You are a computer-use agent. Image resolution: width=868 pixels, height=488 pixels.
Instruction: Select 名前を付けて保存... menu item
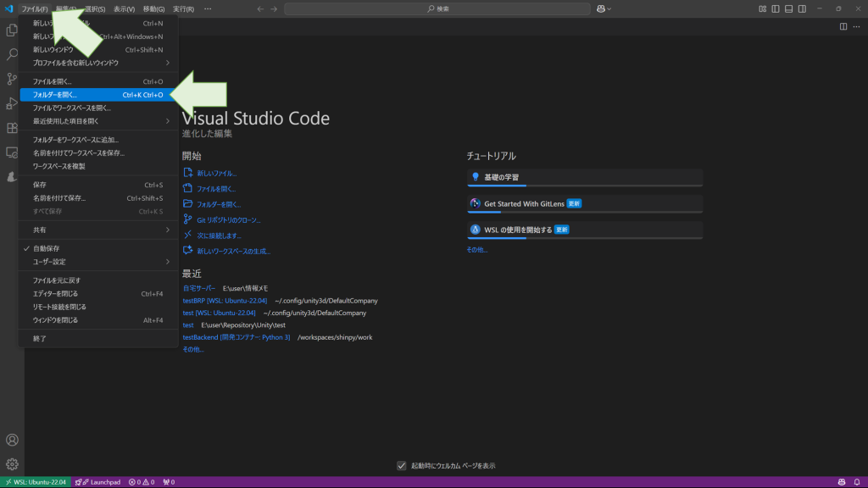point(98,198)
